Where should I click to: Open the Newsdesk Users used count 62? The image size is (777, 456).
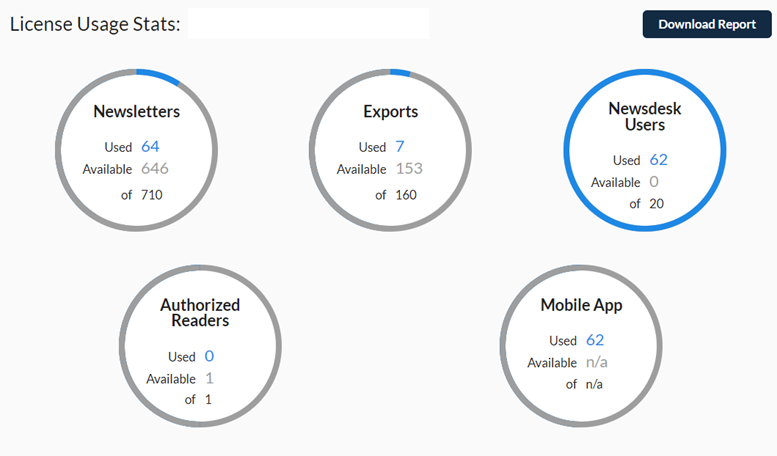tap(659, 160)
